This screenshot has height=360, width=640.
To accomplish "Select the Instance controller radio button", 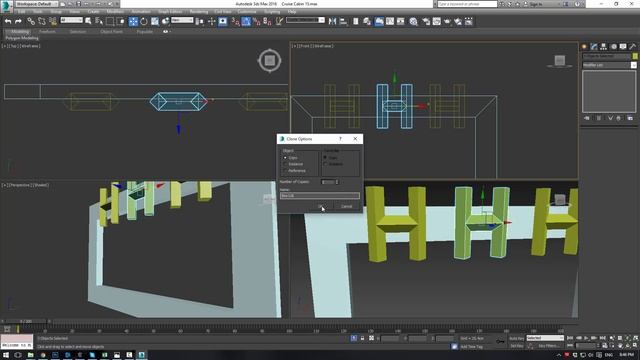I will 325,164.
